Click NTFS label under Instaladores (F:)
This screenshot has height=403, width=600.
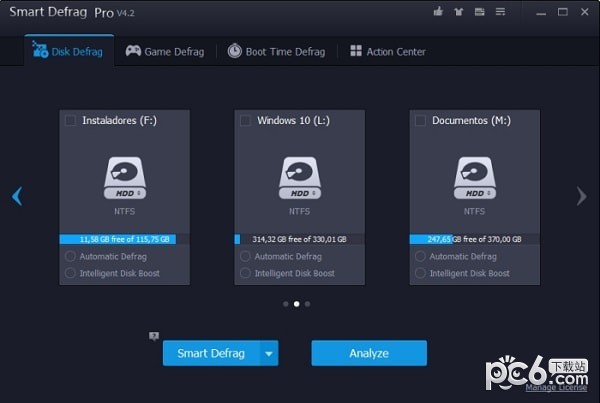coord(124,211)
